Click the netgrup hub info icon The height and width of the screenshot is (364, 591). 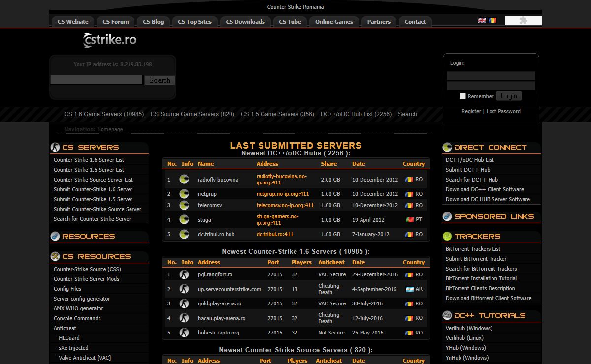(184, 194)
